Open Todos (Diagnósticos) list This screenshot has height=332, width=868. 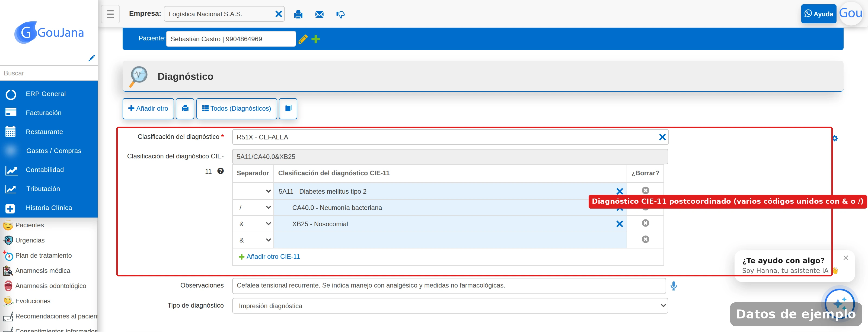[237, 108]
